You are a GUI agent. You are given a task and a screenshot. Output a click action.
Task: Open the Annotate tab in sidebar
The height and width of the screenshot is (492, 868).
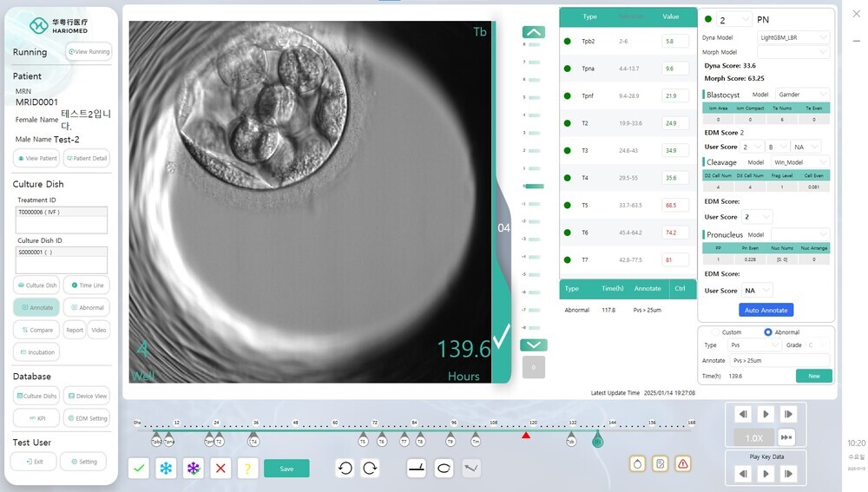point(36,307)
